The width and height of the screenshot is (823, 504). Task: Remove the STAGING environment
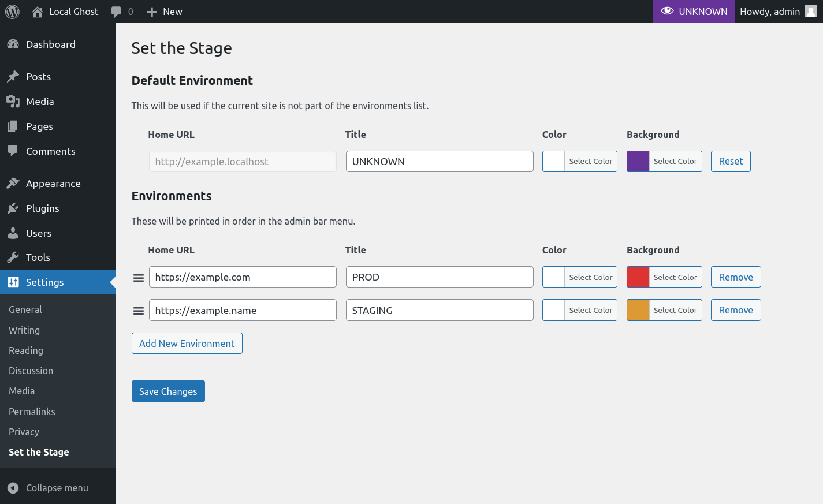tap(735, 310)
